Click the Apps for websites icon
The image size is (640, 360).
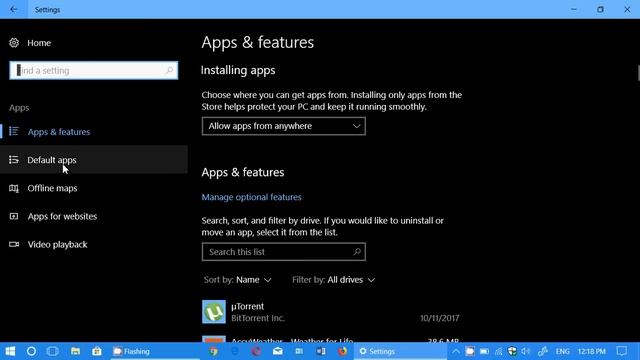(13, 216)
